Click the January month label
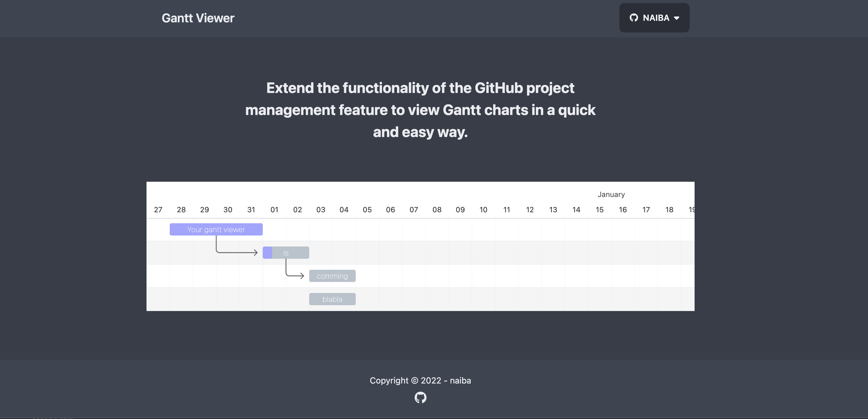Screen dimensions: 868x419 point(611,194)
